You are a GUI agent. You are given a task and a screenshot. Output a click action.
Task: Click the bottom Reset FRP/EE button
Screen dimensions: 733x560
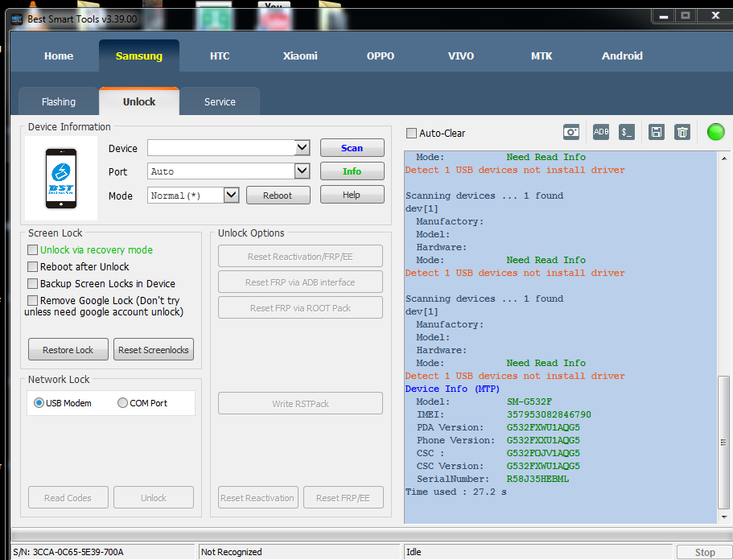[x=343, y=497]
